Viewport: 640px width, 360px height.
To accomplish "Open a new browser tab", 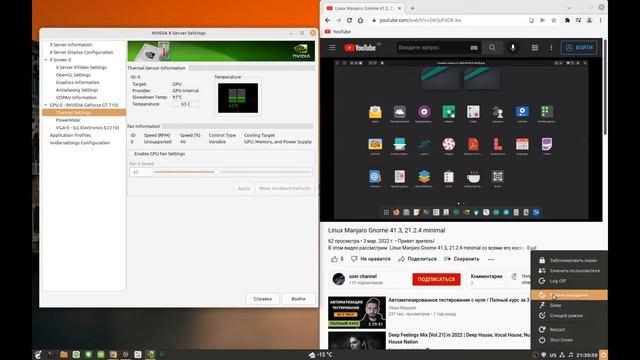I will point(412,8).
